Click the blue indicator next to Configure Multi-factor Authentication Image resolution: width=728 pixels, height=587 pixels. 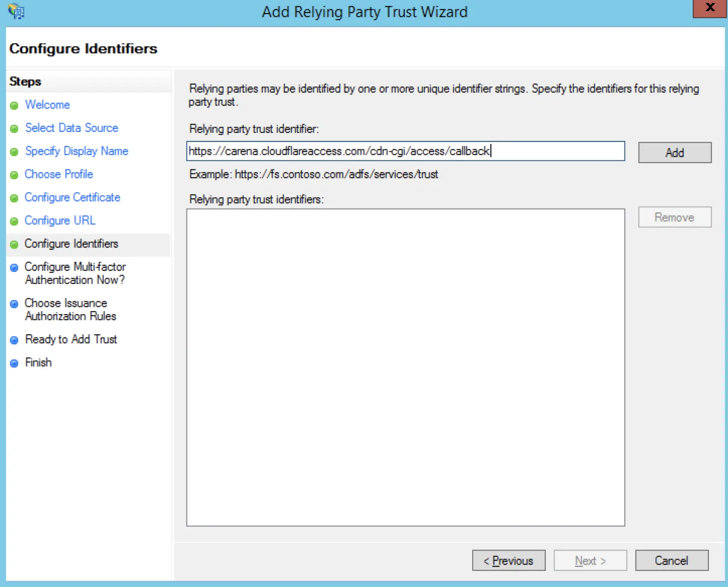point(14,267)
